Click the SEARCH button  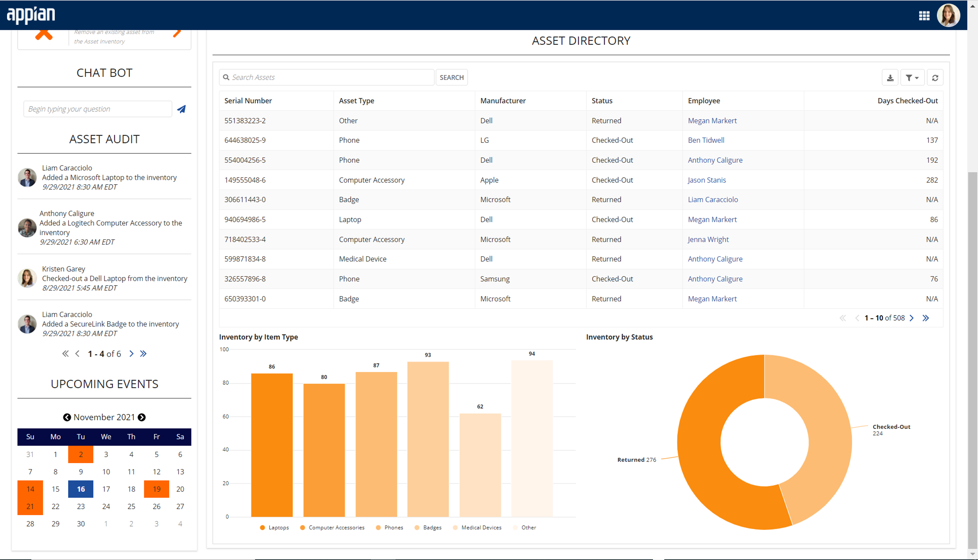(x=452, y=77)
